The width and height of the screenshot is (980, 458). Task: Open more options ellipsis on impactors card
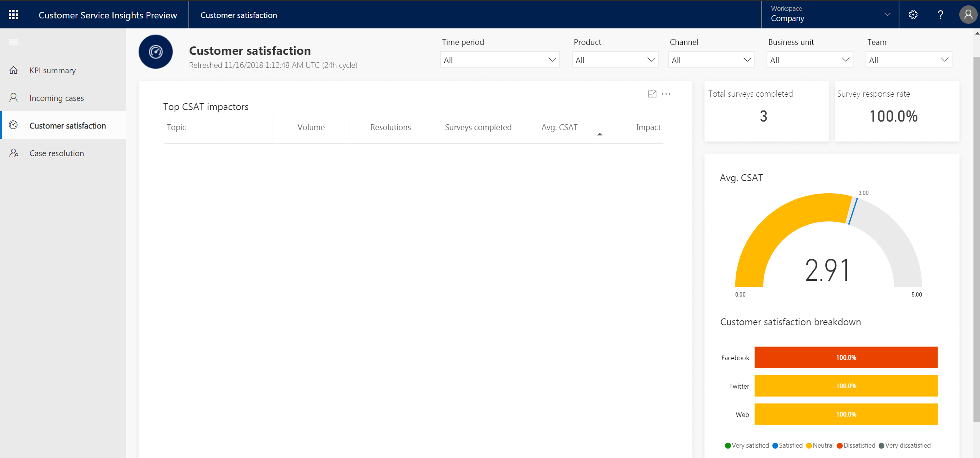coord(666,94)
